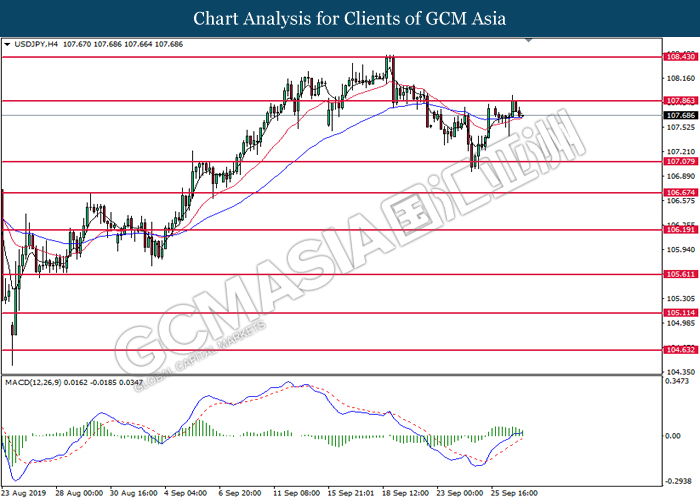Click the 105.940 price scale value

coord(680,250)
